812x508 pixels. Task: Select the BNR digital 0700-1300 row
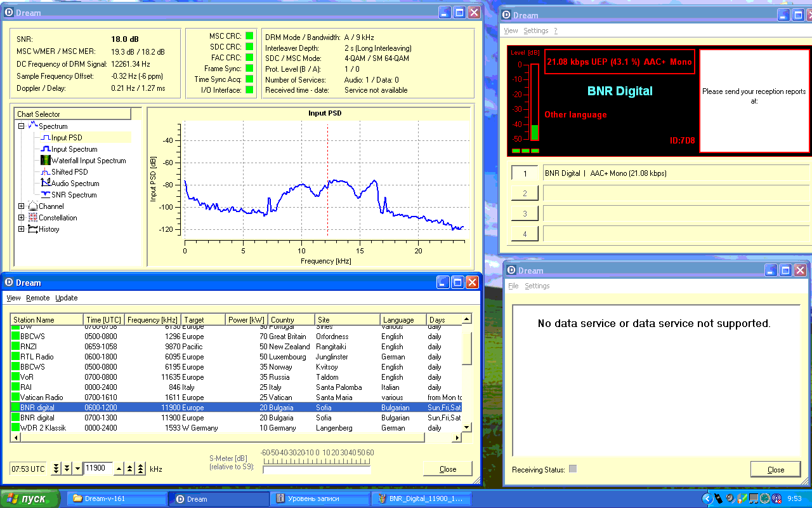(x=237, y=418)
